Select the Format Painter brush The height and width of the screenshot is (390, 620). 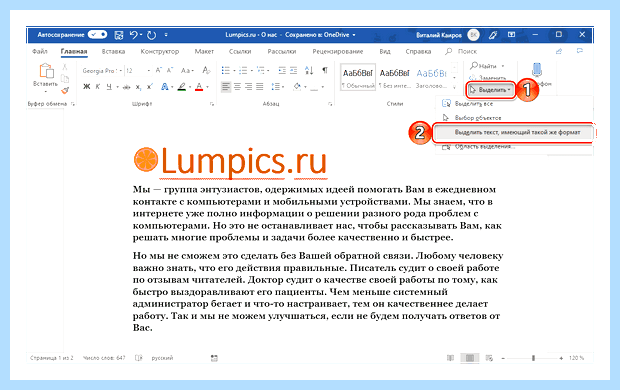pos(65,91)
